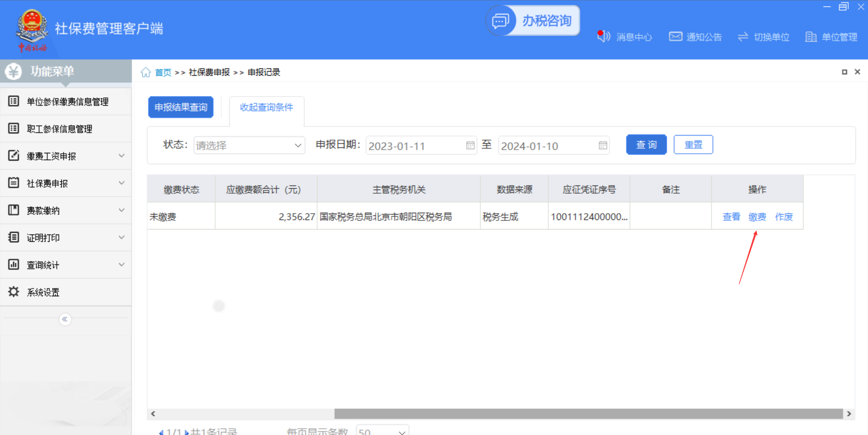This screenshot has height=435, width=868.
Task: Open 单位管理 building icon
Action: [x=810, y=37]
